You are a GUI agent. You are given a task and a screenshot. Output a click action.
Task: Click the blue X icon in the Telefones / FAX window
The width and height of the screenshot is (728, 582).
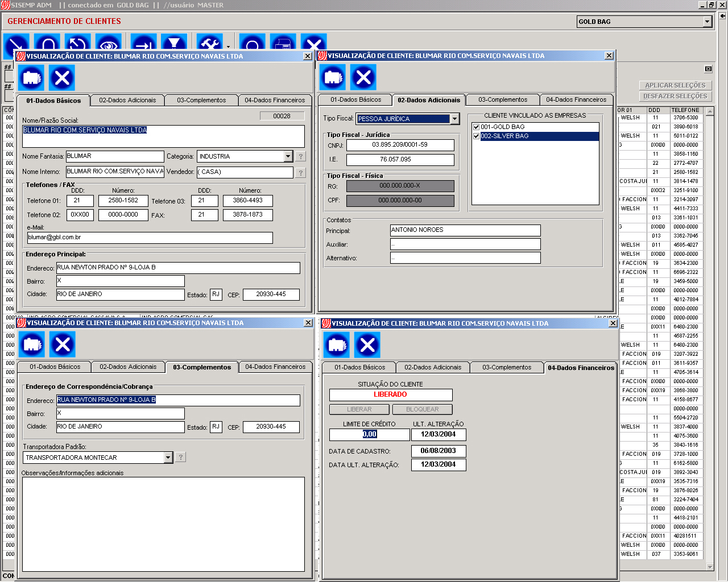pyautogui.click(x=62, y=77)
